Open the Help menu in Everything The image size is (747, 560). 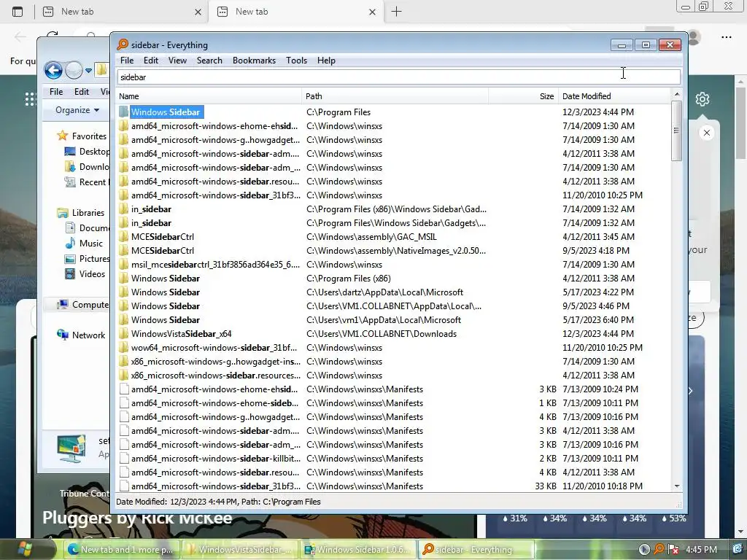click(326, 61)
